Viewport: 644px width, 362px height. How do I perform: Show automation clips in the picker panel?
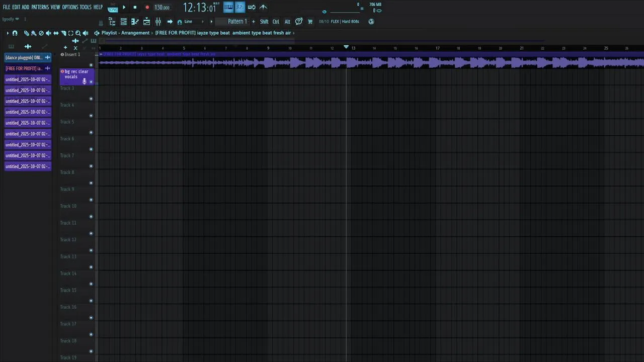point(44,46)
